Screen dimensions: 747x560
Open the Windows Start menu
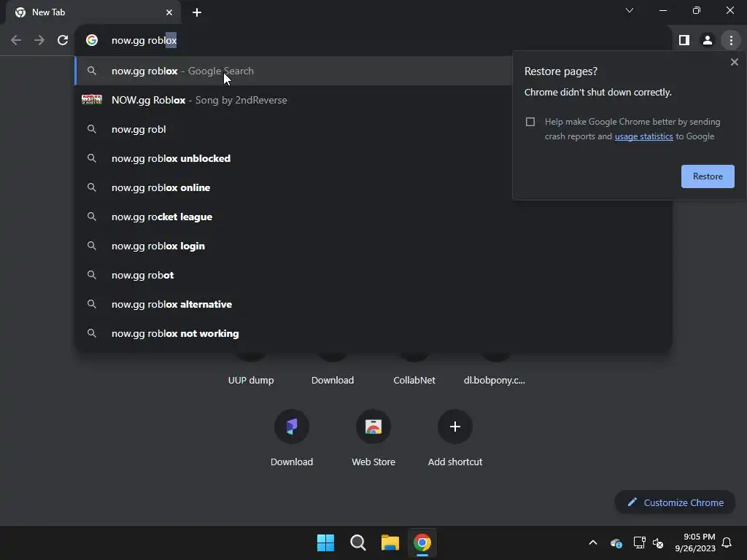pyautogui.click(x=326, y=542)
